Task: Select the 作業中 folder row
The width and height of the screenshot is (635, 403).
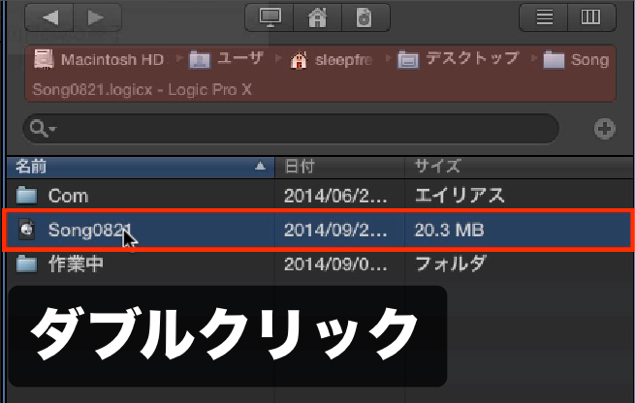Action: tap(320, 264)
